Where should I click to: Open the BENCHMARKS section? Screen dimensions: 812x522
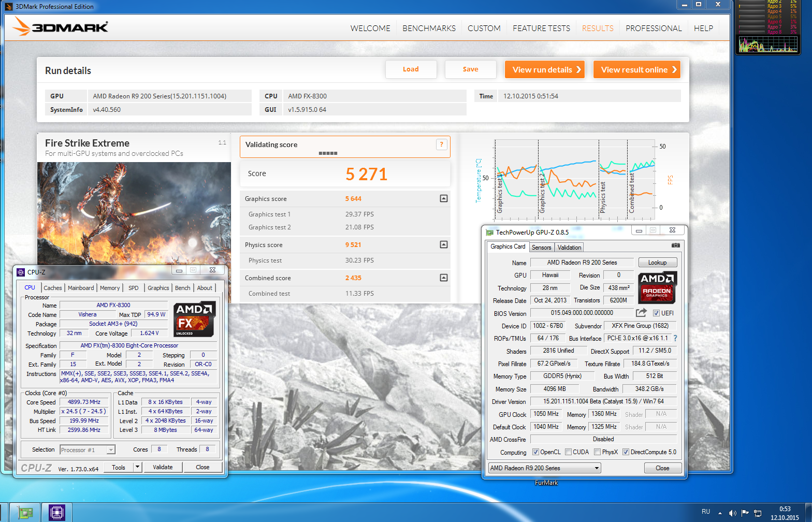(x=429, y=28)
